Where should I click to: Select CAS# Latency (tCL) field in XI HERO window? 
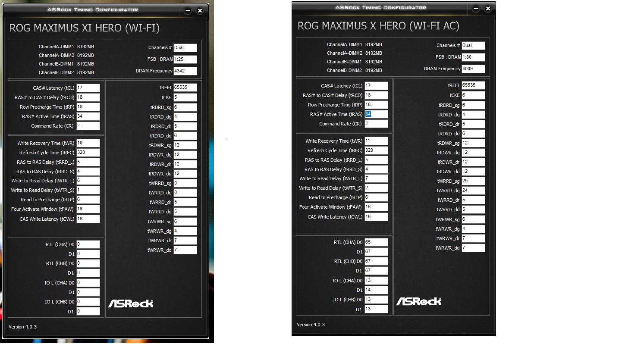88,88
